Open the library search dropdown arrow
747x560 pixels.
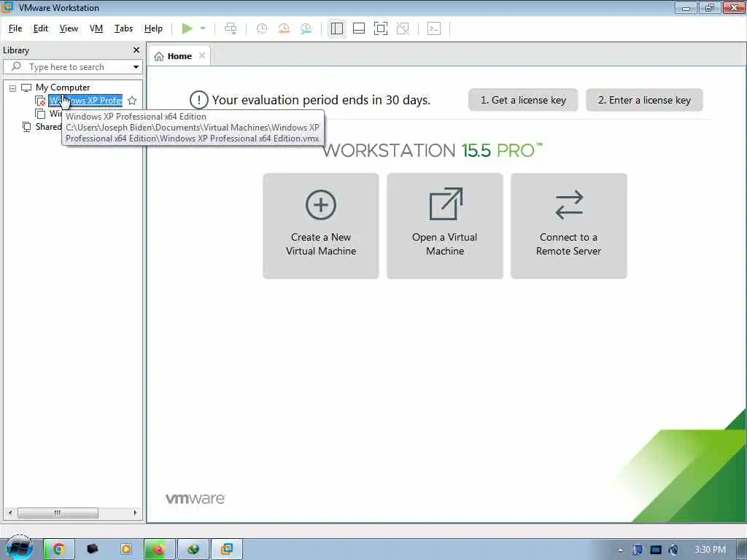pos(136,66)
